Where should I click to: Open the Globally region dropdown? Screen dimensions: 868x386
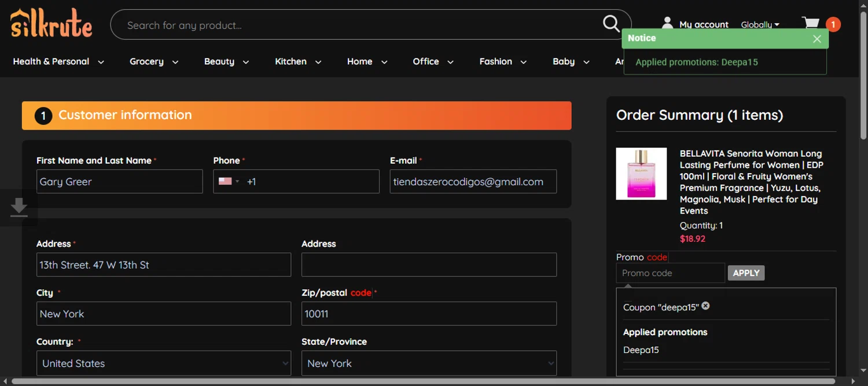pyautogui.click(x=760, y=25)
